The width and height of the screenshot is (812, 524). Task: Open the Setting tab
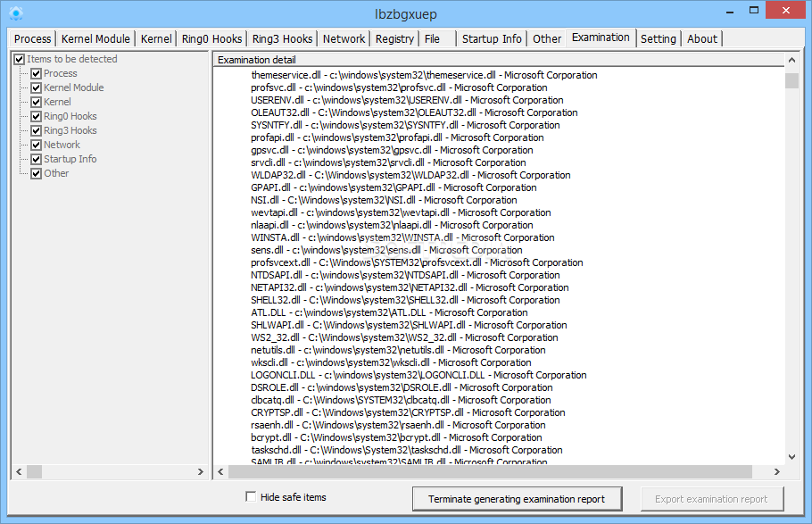659,39
